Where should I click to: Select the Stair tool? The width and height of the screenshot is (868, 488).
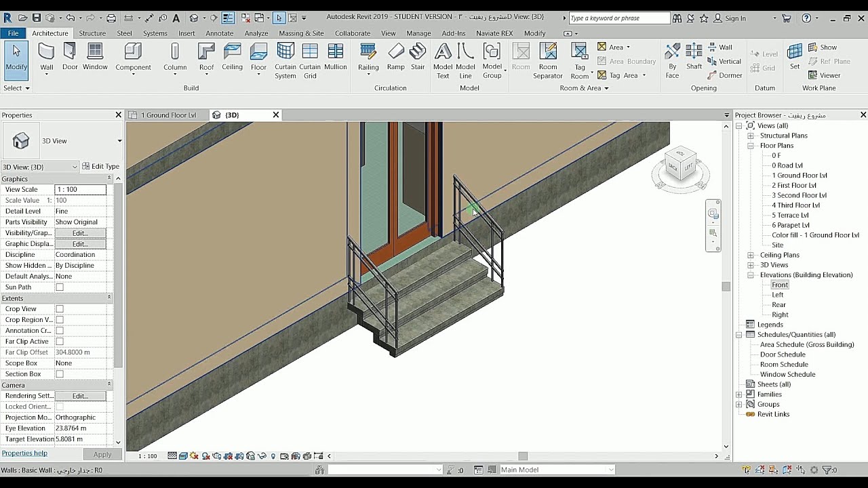418,57
